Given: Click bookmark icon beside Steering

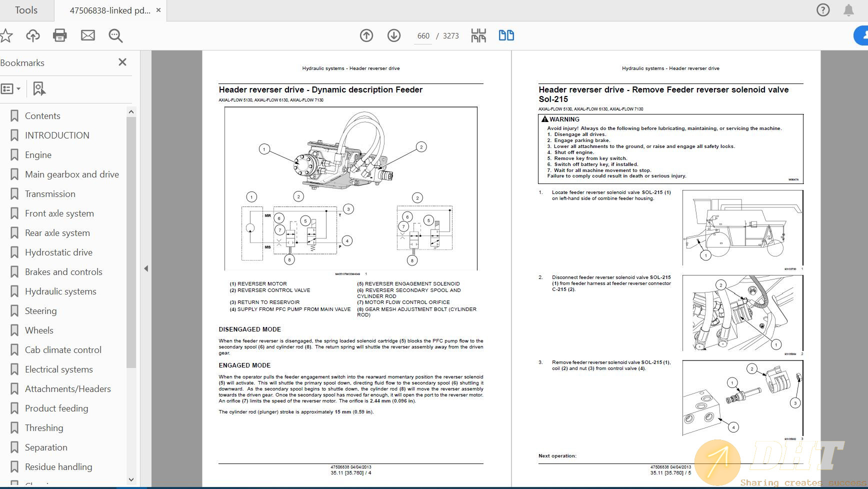Looking at the screenshot, I should [14, 311].
